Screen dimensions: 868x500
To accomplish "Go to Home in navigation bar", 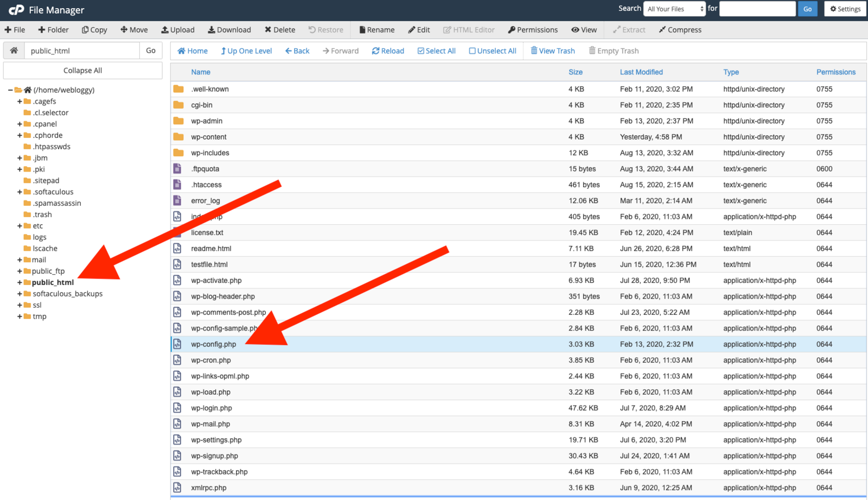I will (x=193, y=51).
